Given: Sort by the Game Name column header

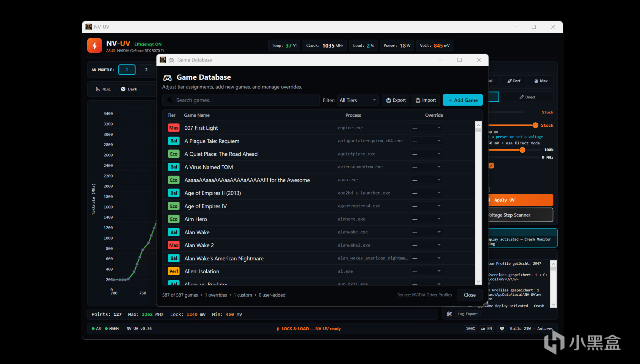Looking at the screenshot, I should 197,115.
